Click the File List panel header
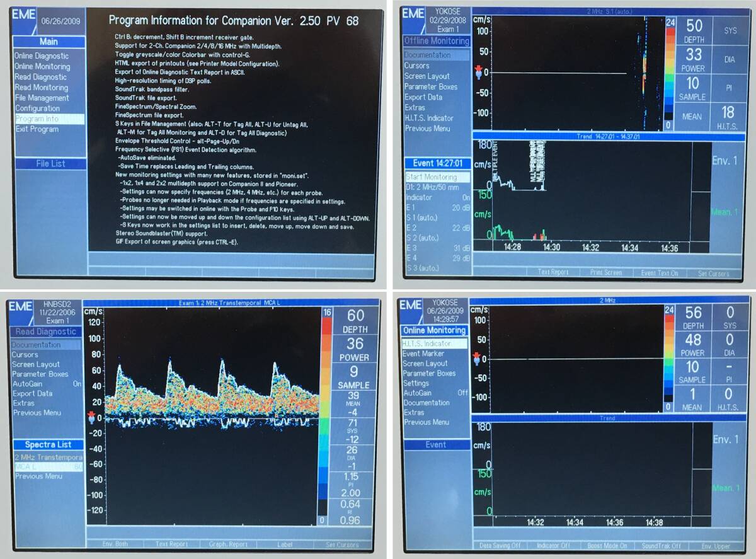Image resolution: width=756 pixels, height=559 pixels. pos(50,164)
